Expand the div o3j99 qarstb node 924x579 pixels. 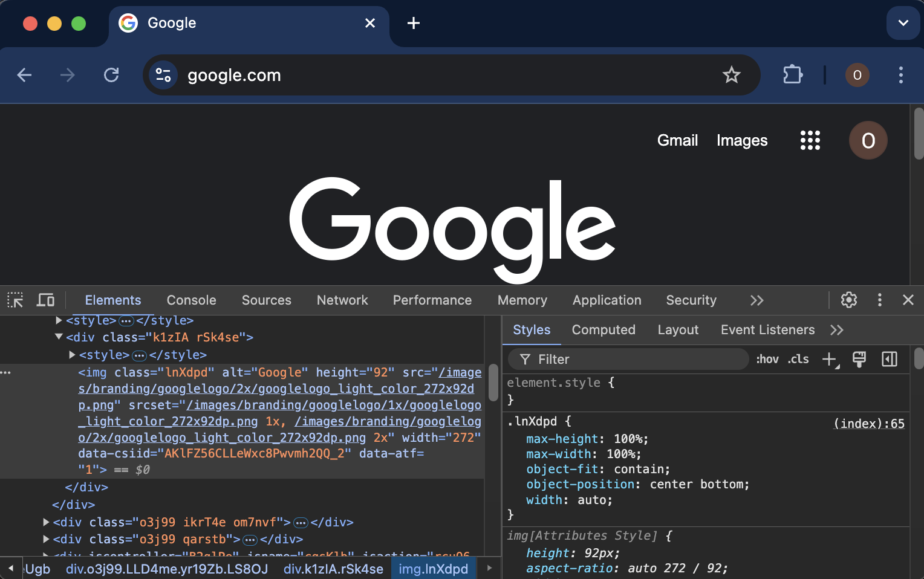click(47, 539)
